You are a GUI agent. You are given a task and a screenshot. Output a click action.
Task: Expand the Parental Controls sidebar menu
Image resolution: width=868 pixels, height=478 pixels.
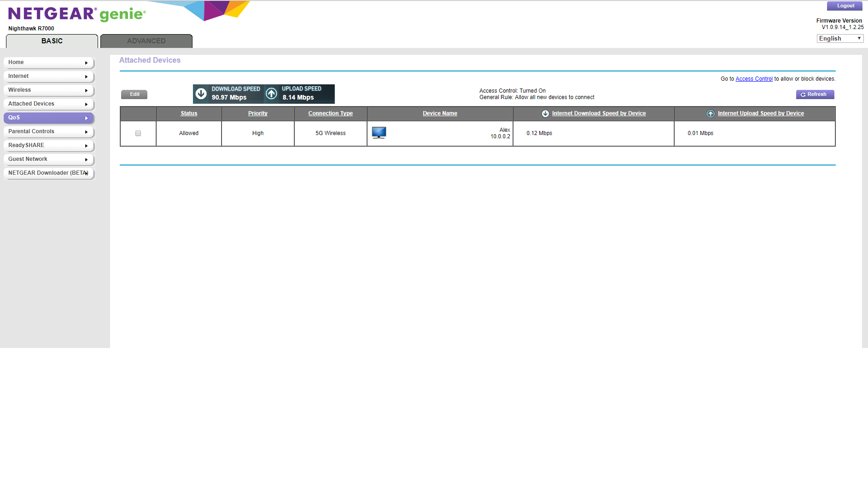[49, 132]
